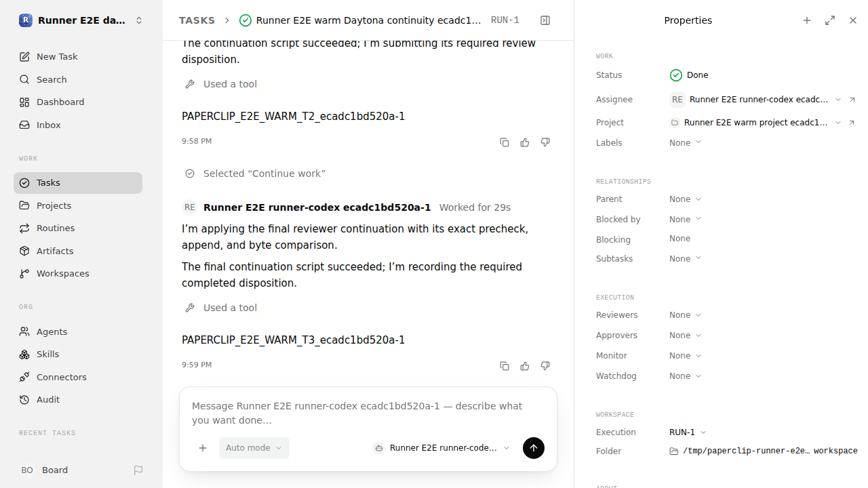Add a new property with plus icon
Viewport: 868px width, 488px height.
click(807, 20)
